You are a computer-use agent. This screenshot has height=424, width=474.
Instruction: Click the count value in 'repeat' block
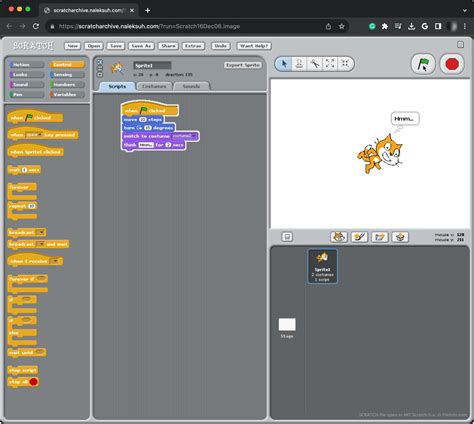[32, 206]
